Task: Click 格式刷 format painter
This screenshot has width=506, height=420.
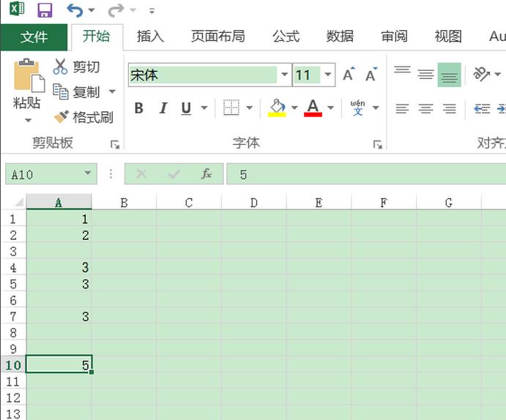Action: point(83,117)
